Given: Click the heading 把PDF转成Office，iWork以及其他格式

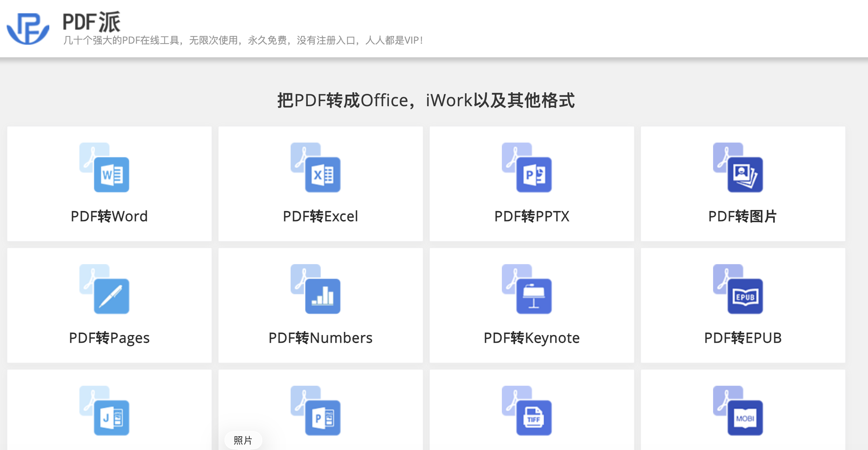Looking at the screenshot, I should [x=426, y=100].
